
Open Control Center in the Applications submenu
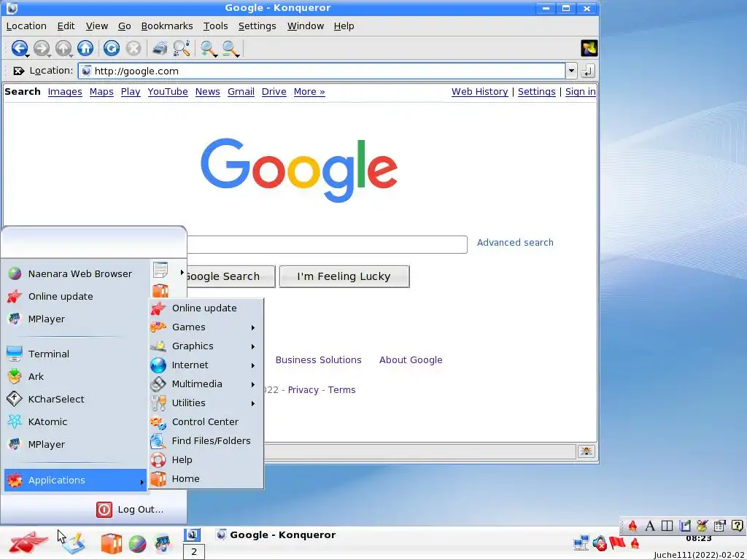click(x=206, y=422)
